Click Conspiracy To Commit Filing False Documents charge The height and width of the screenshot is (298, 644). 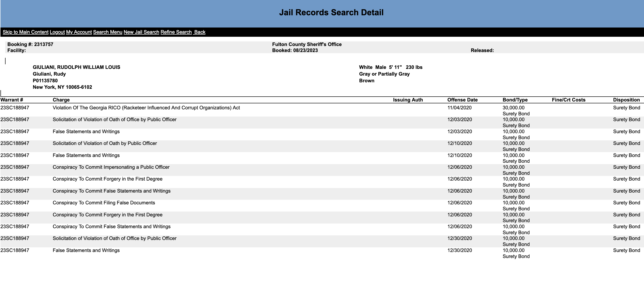(x=104, y=203)
